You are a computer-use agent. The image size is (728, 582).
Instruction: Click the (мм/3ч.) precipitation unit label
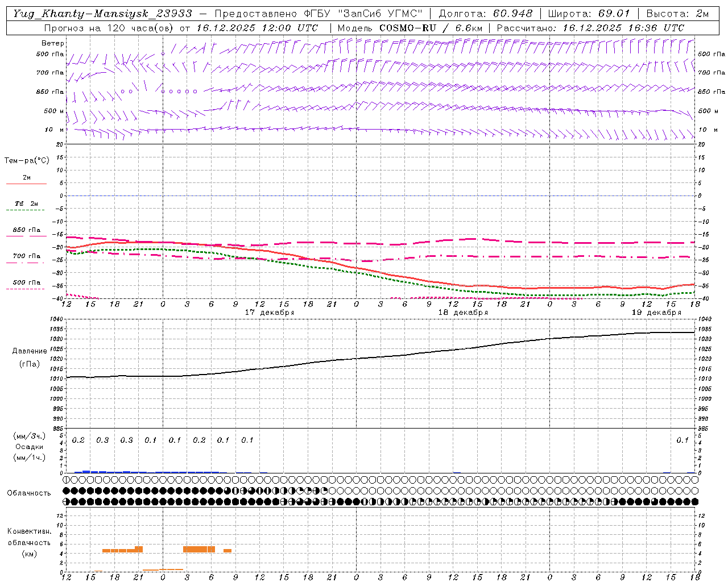pyautogui.click(x=29, y=436)
